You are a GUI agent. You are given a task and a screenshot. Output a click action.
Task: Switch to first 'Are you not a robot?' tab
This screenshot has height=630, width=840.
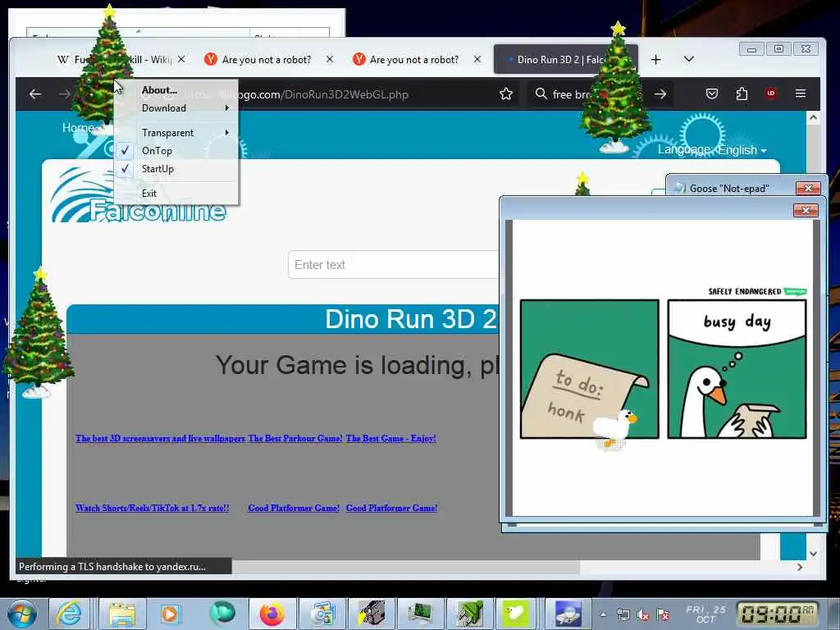pos(267,59)
